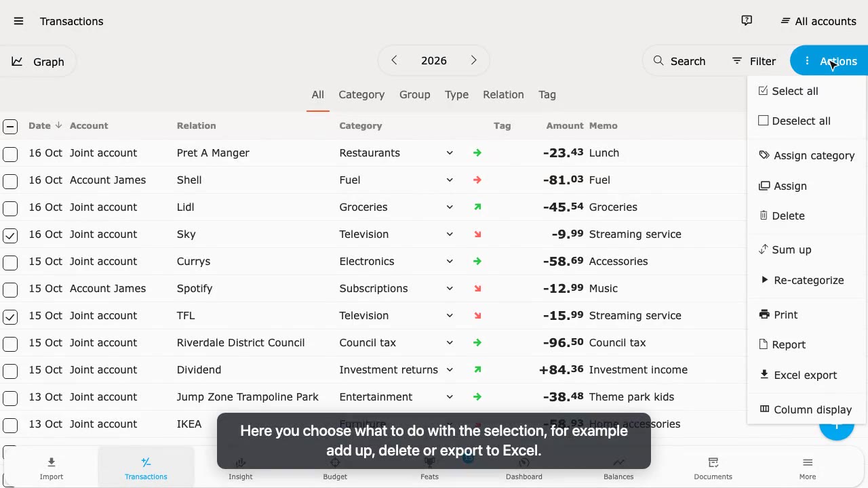Tick the Pret A Manger row checkbox

[x=10, y=154]
